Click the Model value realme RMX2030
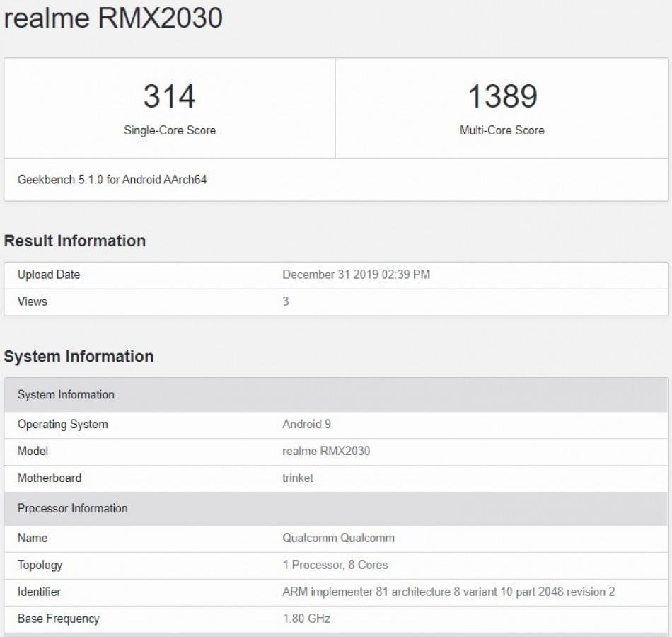 click(x=328, y=451)
